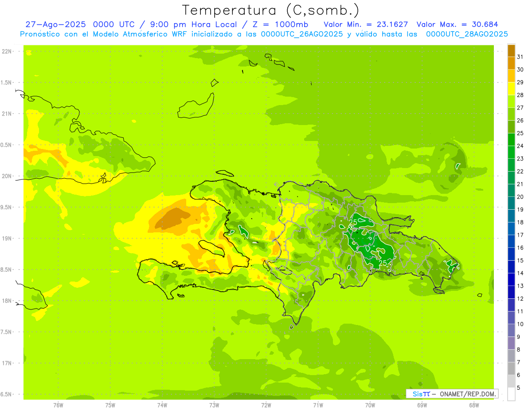Click the "74W" longitude axis label
The image size is (532, 411).
click(x=162, y=405)
